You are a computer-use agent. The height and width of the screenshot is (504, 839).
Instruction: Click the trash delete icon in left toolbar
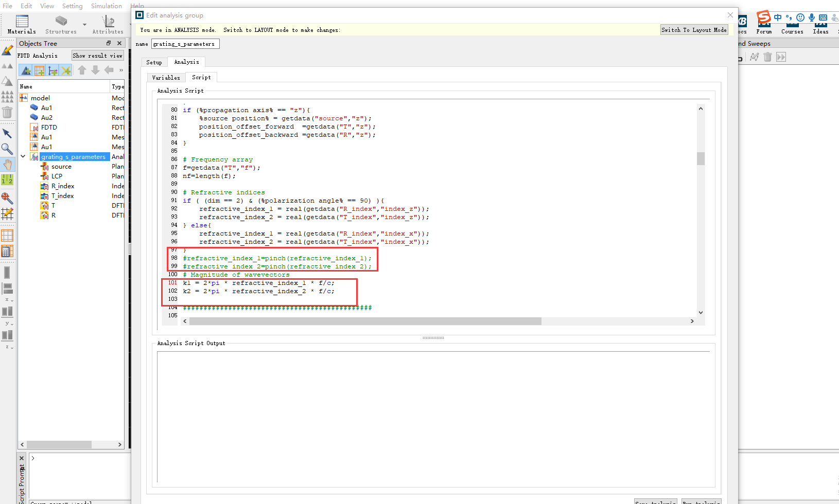pyautogui.click(x=7, y=112)
